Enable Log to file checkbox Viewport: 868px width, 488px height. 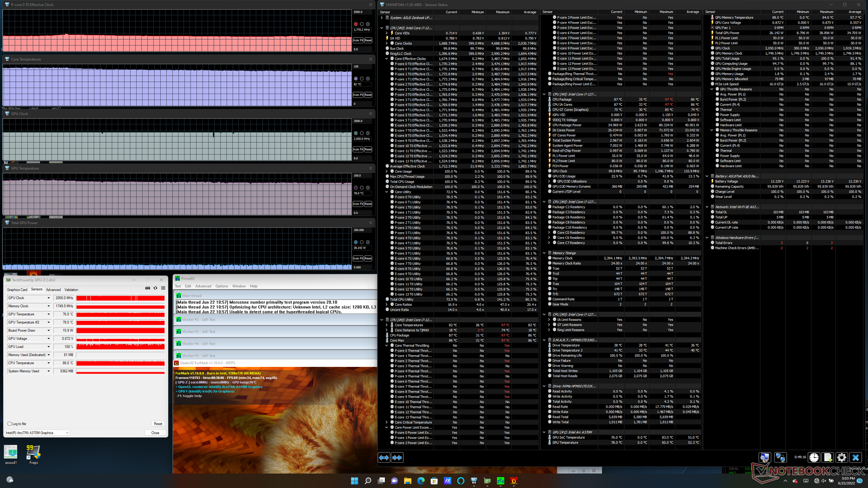[x=9, y=424]
